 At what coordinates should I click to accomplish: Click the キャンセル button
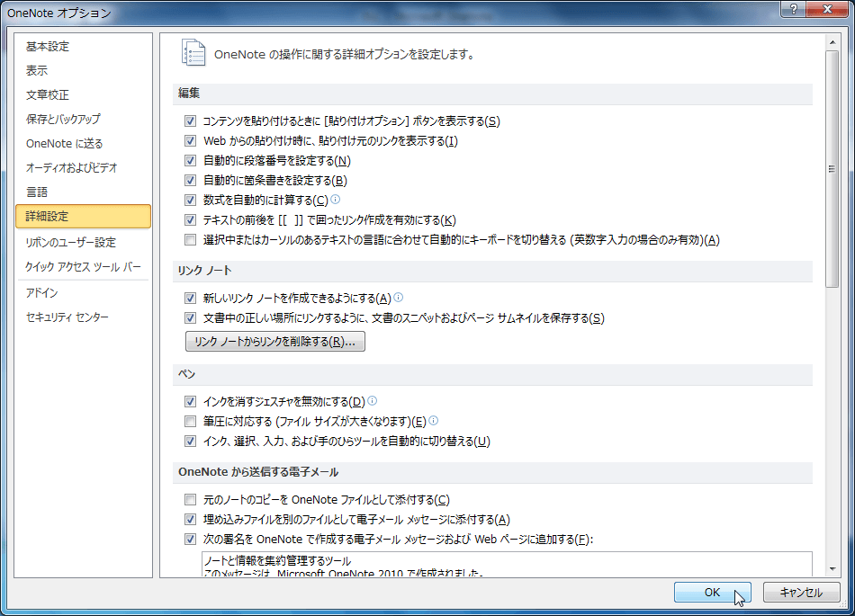[801, 592]
